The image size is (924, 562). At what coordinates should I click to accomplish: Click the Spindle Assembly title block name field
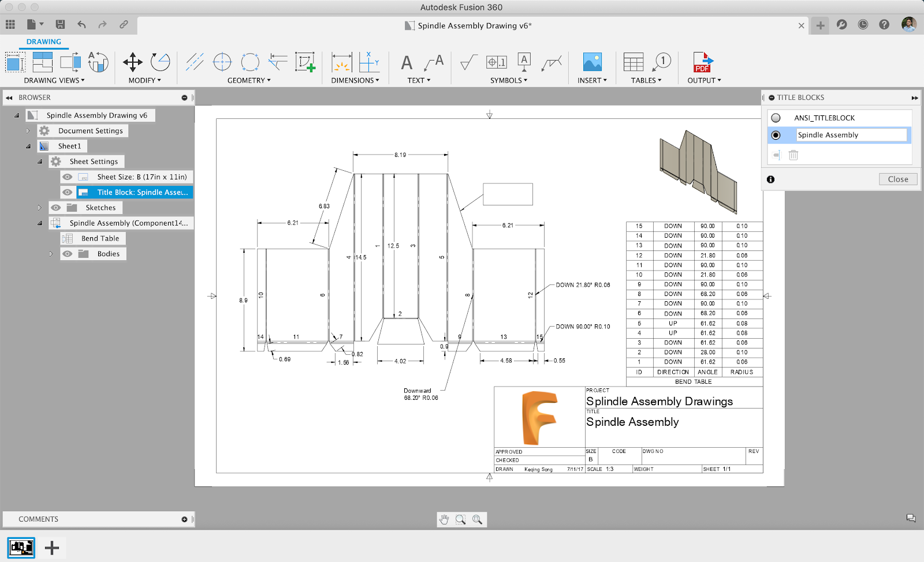[x=851, y=135]
